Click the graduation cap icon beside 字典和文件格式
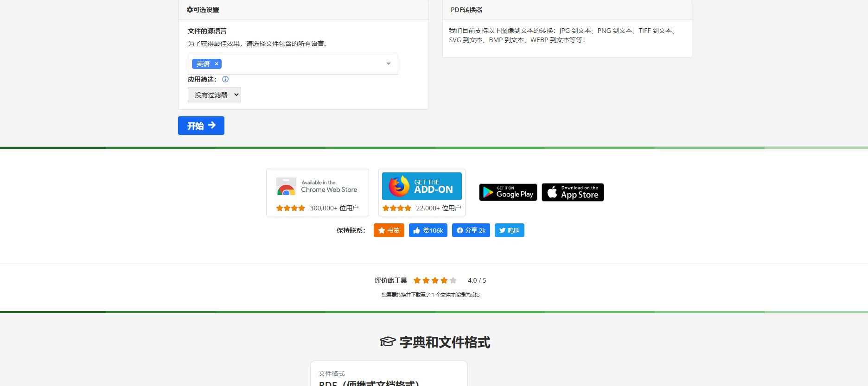Image resolution: width=868 pixels, height=386 pixels. [388, 342]
